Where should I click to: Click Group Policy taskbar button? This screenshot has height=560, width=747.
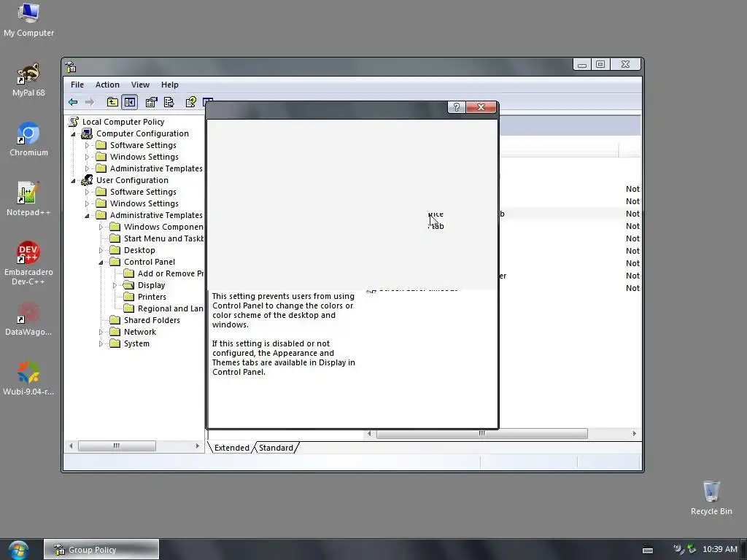pyautogui.click(x=101, y=550)
